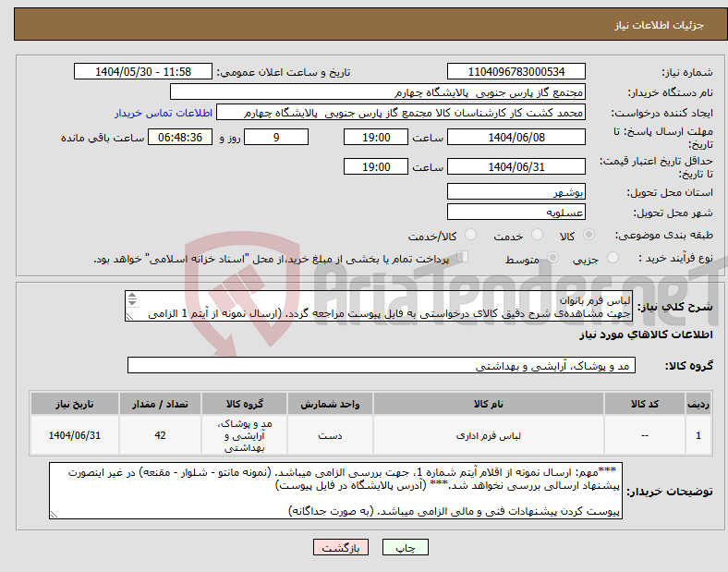Click the city field عسلویه
The width and height of the screenshot is (728, 572).
(x=516, y=213)
